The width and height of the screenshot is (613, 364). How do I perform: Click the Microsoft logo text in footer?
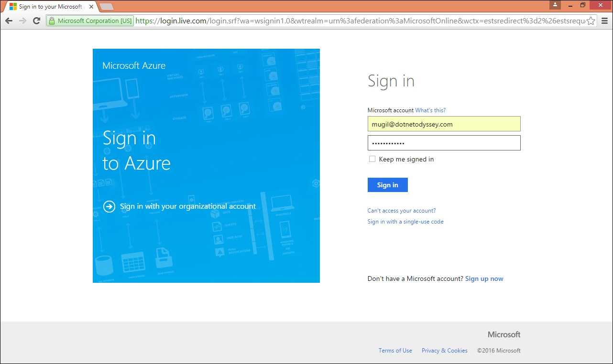pyautogui.click(x=504, y=334)
